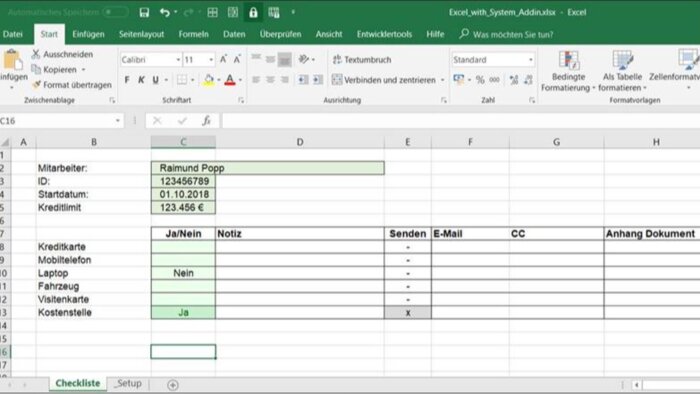Click the Undo arrow icon

click(x=165, y=12)
